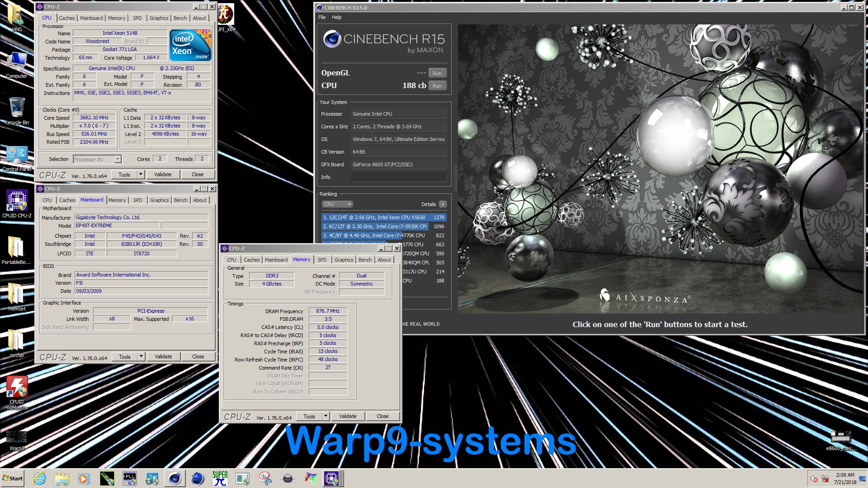Expand Cinebench ranking Details arrow
Image resolution: width=868 pixels, height=488 pixels.
443,204
